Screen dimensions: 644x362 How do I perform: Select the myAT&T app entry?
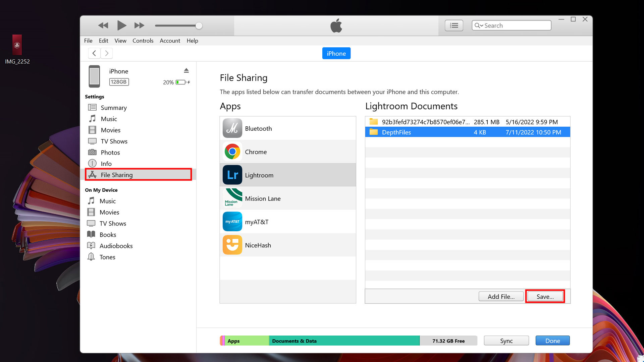(x=256, y=222)
